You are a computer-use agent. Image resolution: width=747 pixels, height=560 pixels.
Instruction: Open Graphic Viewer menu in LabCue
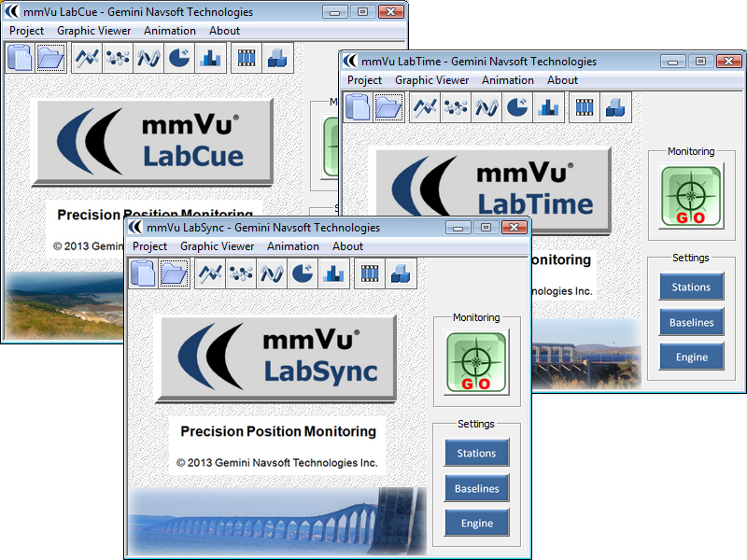point(94,31)
